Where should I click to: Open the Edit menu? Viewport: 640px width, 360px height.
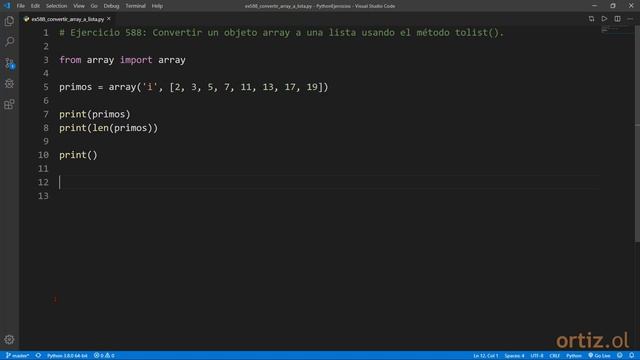point(35,6)
